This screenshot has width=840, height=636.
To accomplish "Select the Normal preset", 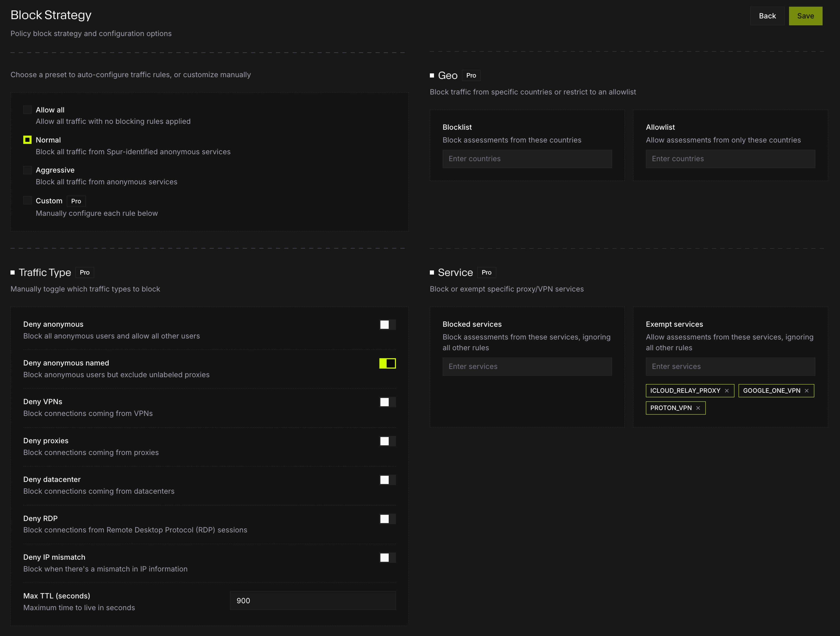I will point(27,140).
